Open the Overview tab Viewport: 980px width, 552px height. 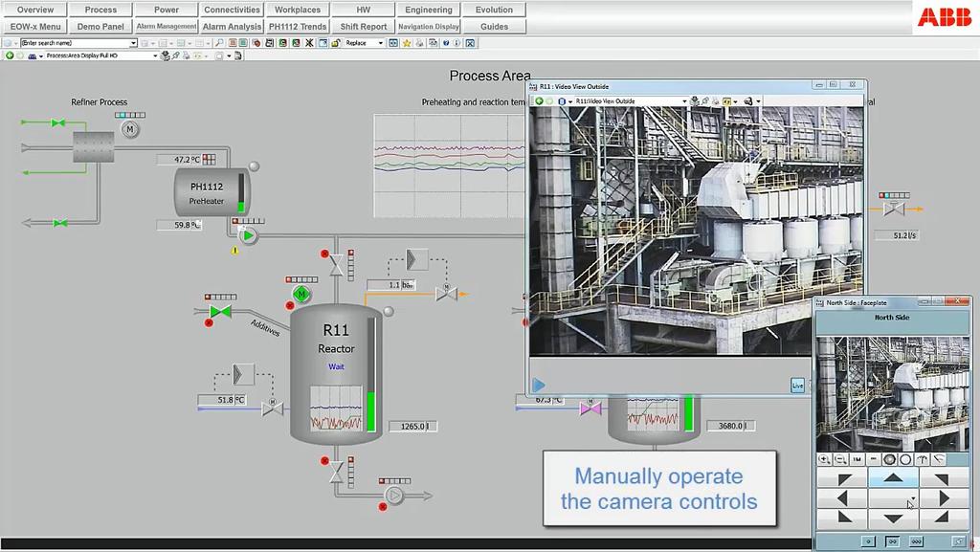click(x=35, y=10)
